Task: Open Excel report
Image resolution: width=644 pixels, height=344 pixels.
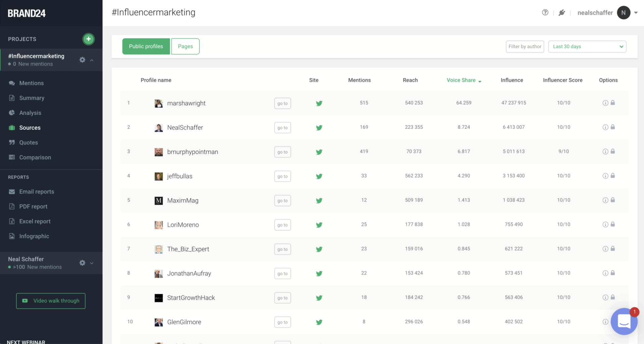Action: pos(35,221)
